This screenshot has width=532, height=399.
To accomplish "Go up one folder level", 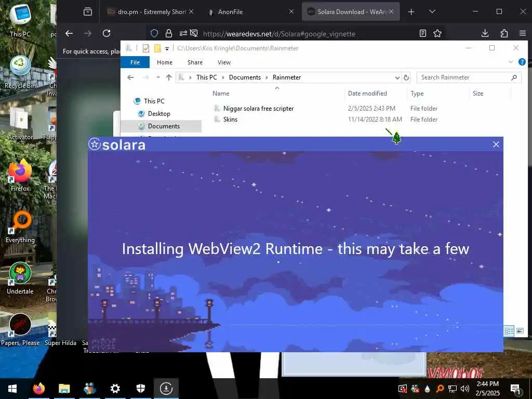I will click(169, 77).
